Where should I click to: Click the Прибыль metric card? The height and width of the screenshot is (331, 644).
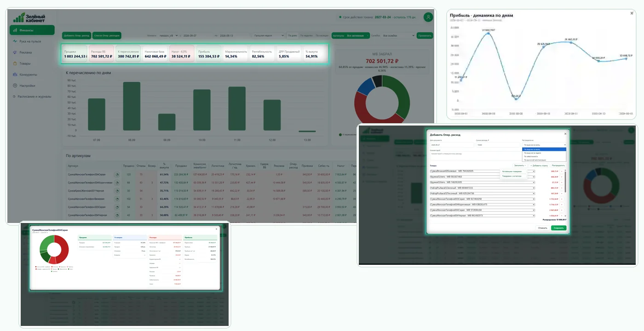pos(209,54)
